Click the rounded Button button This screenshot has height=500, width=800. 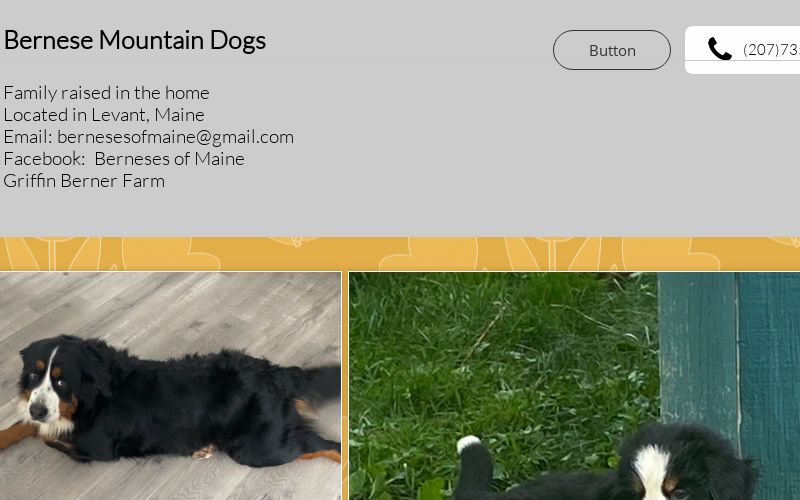tap(612, 50)
